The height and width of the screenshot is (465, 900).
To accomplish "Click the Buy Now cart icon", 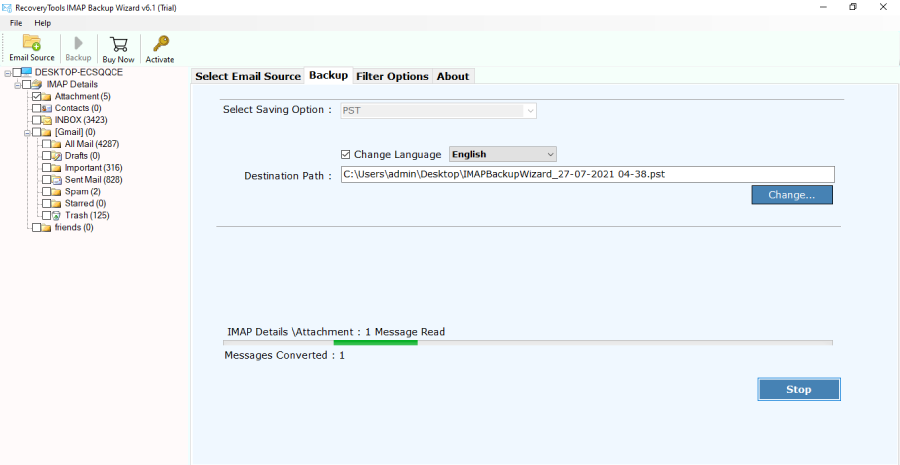I will point(118,43).
